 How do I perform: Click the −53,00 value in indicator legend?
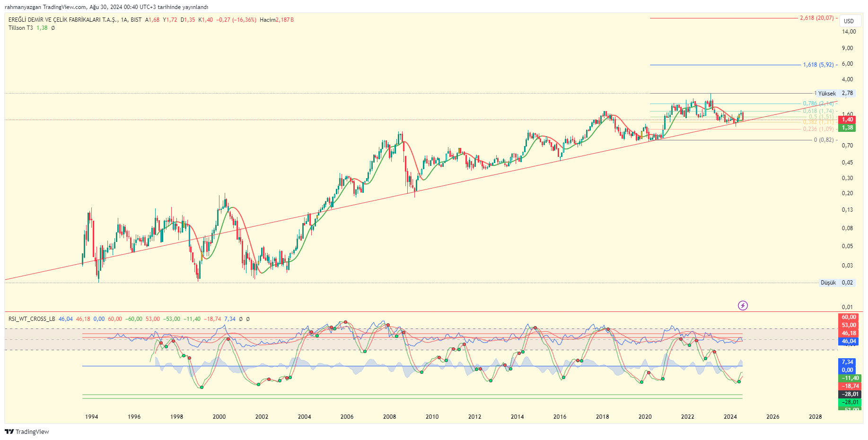tap(172, 319)
